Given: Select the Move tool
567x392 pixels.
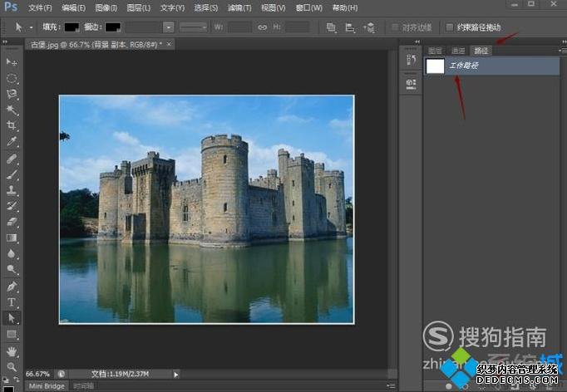Looking at the screenshot, I should point(12,62).
